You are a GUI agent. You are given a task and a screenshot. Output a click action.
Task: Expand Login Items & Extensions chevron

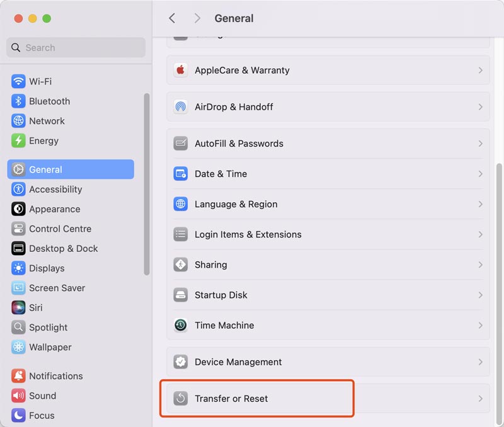480,234
